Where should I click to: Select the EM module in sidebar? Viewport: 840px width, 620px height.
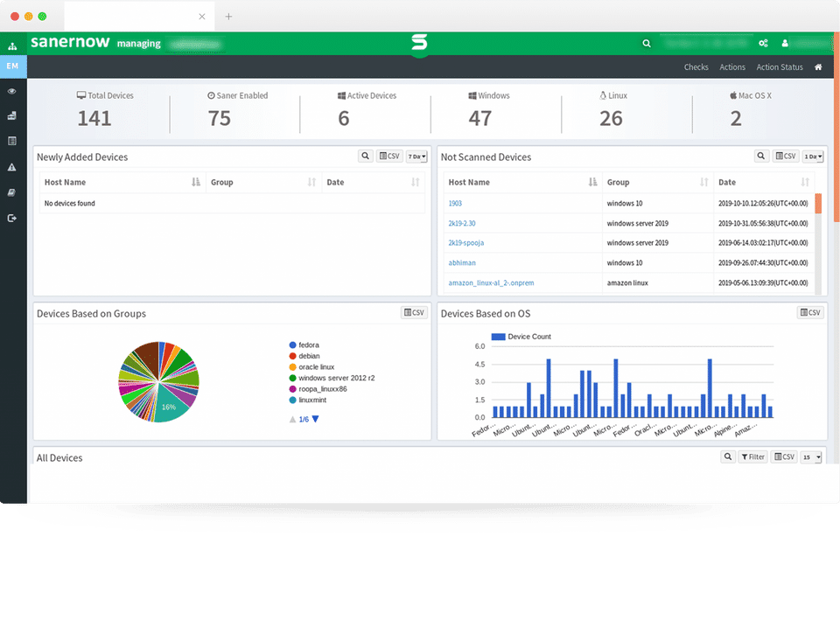tap(13, 66)
